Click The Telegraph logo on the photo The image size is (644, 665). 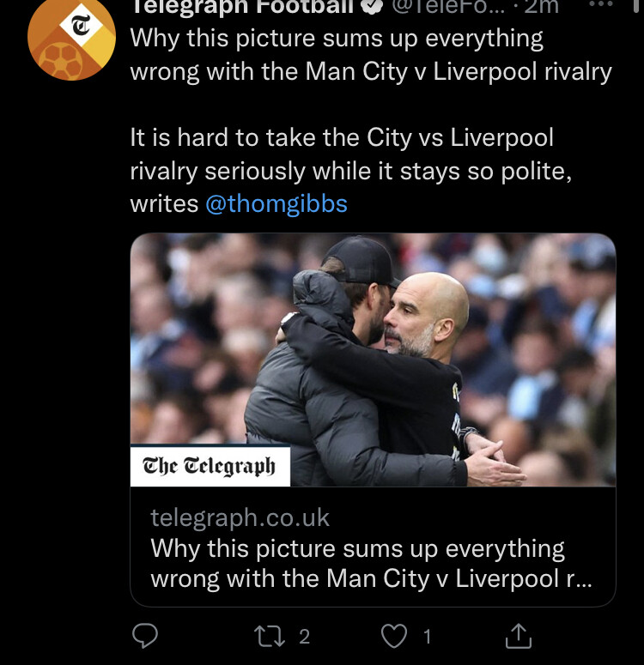(210, 466)
